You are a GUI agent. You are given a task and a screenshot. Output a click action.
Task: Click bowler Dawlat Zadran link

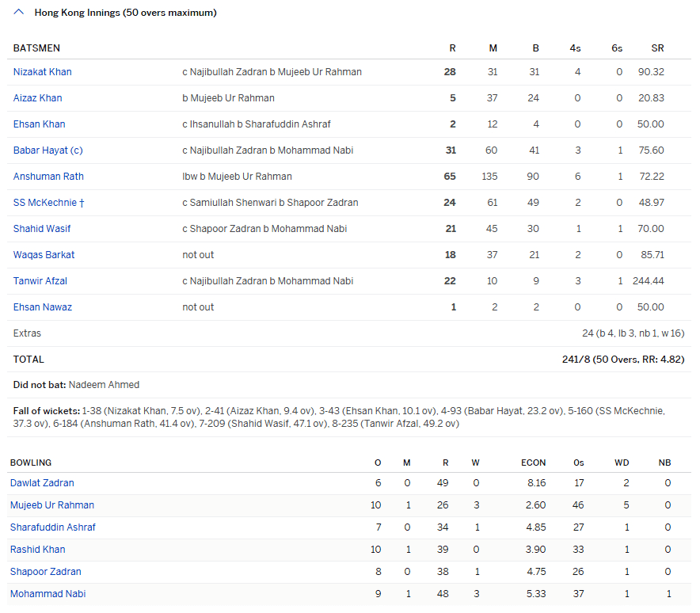(42, 483)
